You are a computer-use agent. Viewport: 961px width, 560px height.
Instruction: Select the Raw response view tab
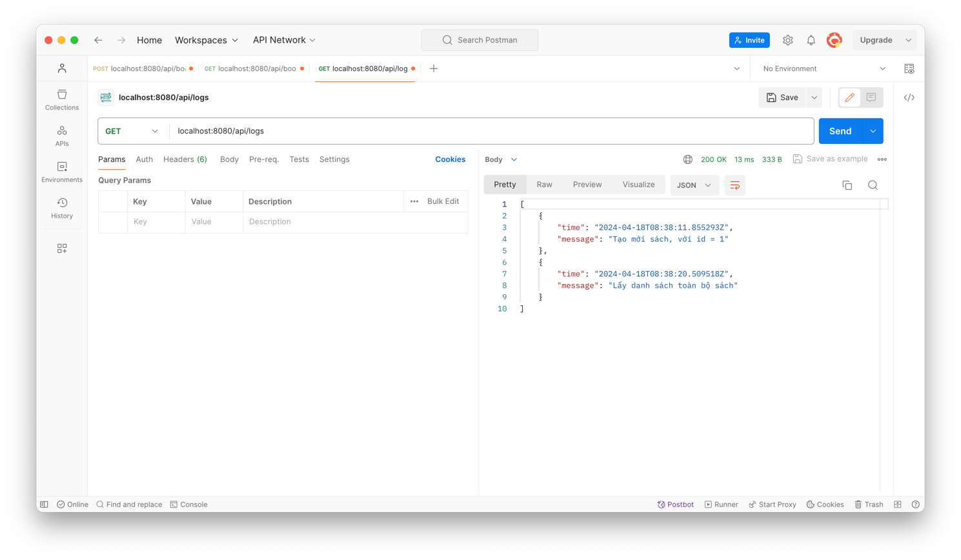tap(544, 185)
